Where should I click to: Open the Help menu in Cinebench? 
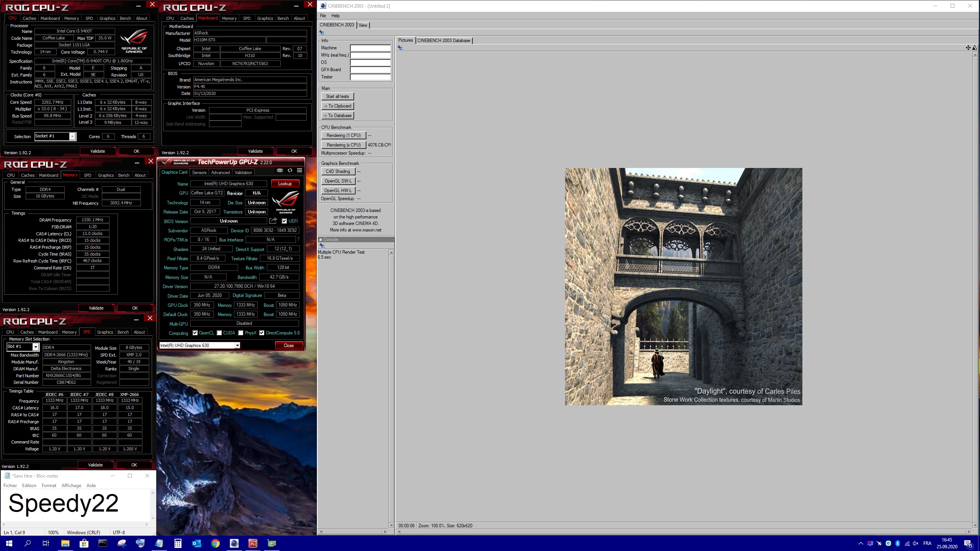pos(335,16)
